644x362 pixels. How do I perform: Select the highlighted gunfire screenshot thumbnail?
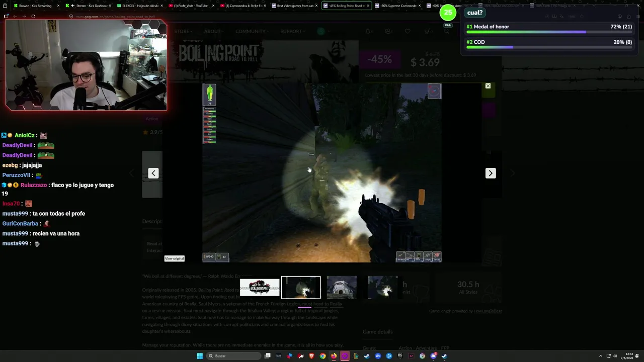coord(301,288)
